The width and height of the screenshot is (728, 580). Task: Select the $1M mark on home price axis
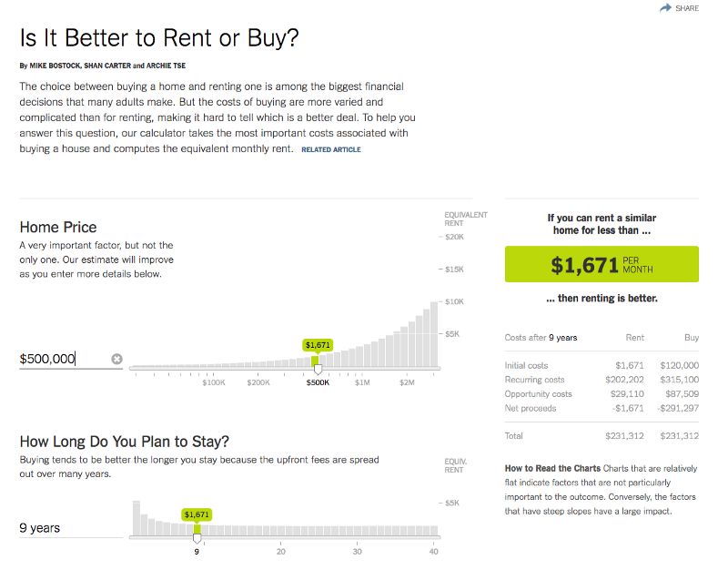tap(362, 382)
